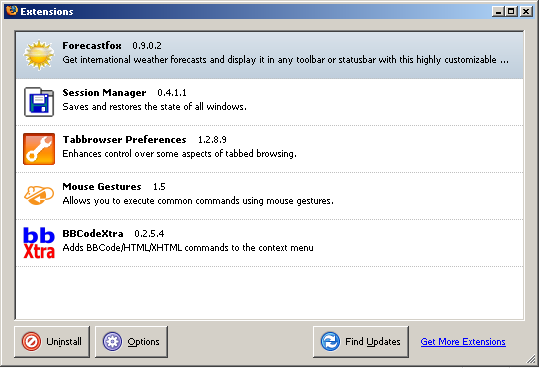Click the Firefox icon in the title bar
The height and width of the screenshot is (368, 539).
coord(12,11)
